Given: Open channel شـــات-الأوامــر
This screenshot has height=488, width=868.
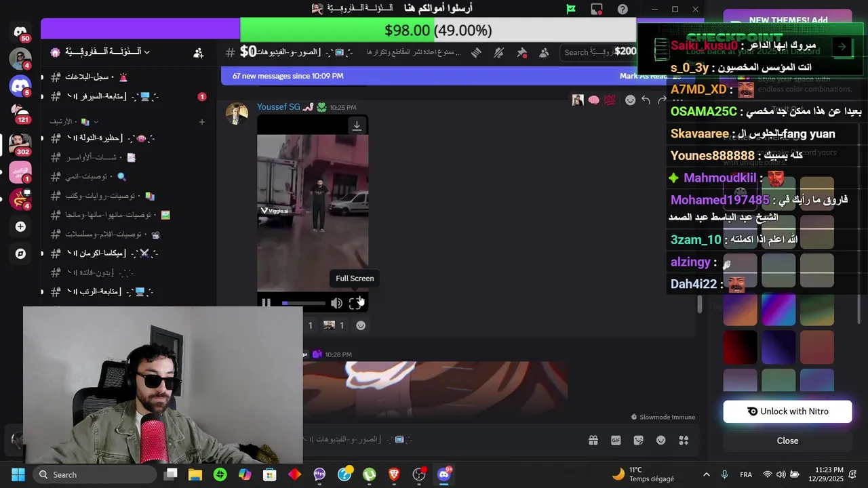Looking at the screenshot, I should 127,157.
